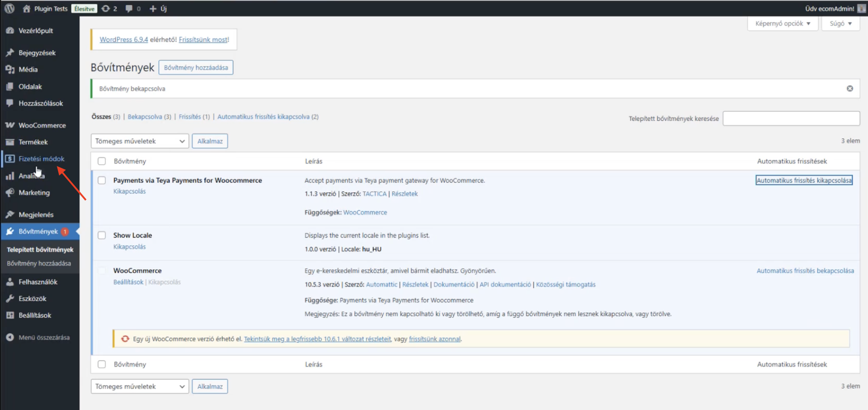Click the Termékek products icon

10,142
